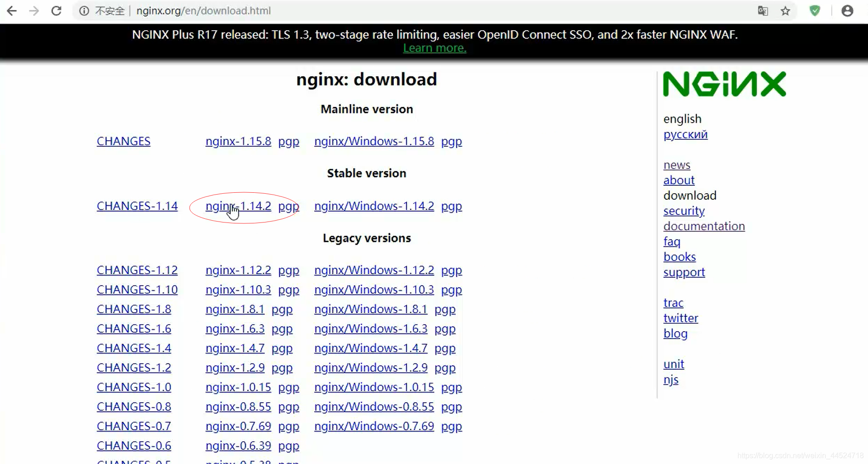Screen dimensions: 868x464
Task: Download nginx/Windows-1.2.9
Action: (371, 367)
